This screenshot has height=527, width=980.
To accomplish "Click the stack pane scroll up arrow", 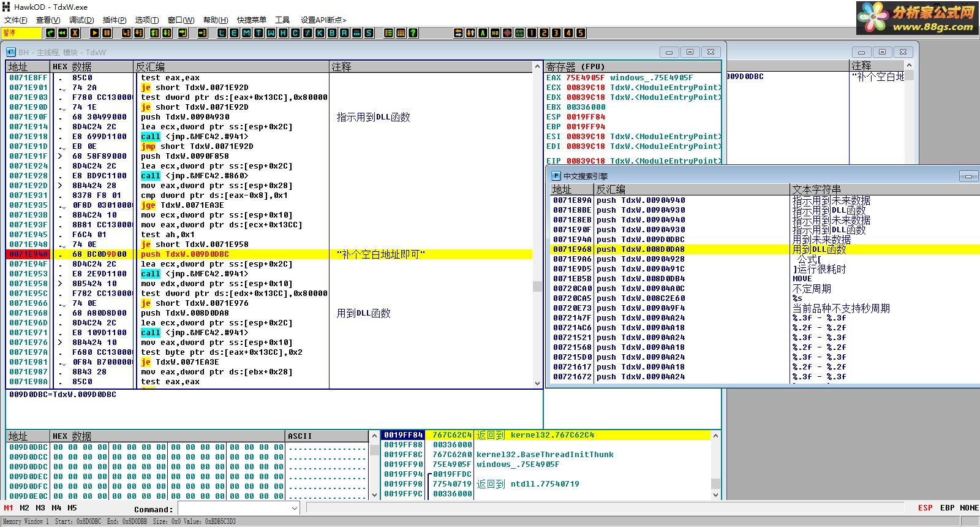I will 715,436.
